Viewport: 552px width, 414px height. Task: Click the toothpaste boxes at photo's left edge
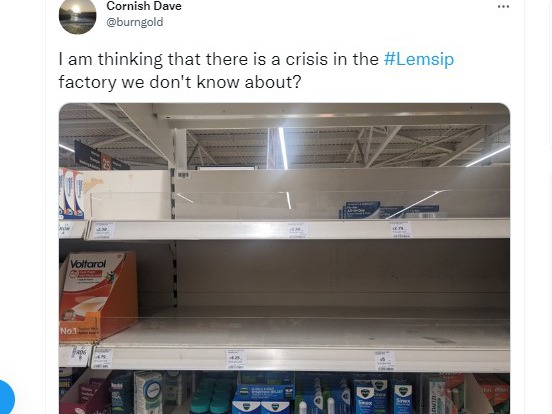[71, 193]
